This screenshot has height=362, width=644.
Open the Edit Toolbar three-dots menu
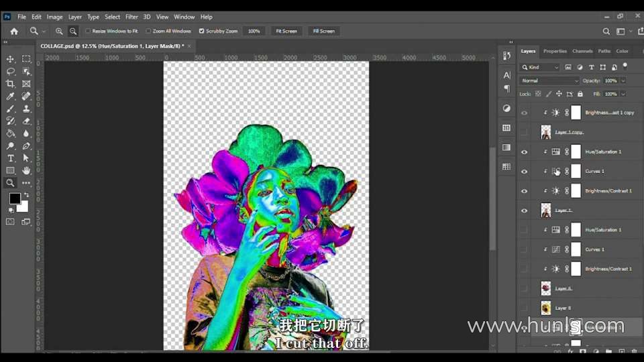click(26, 183)
